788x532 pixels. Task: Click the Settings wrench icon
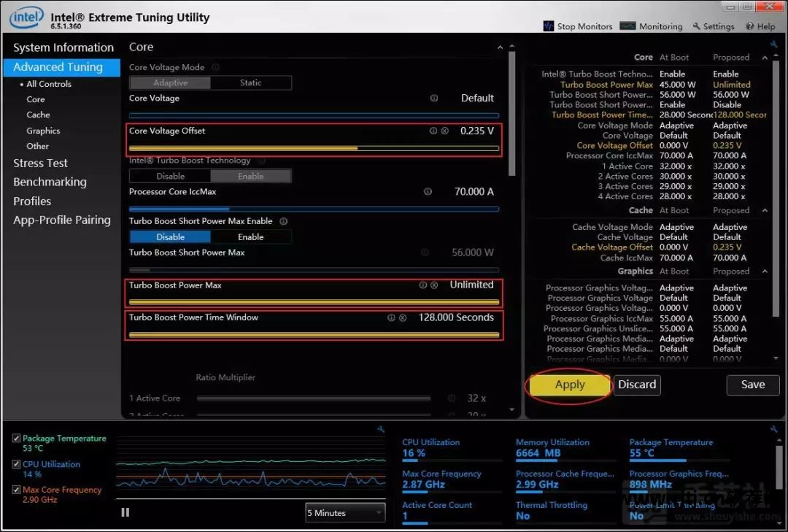click(x=696, y=26)
